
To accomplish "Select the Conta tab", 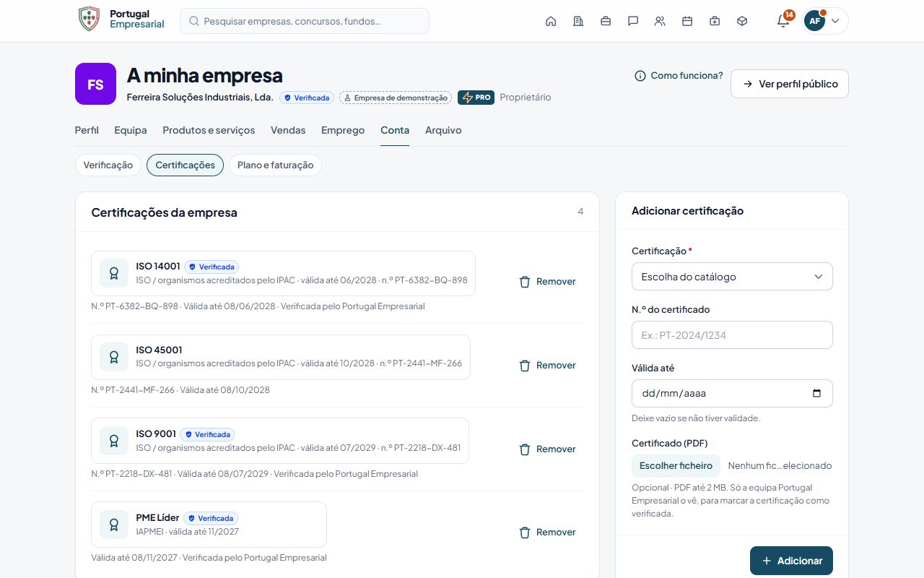I will click(395, 130).
